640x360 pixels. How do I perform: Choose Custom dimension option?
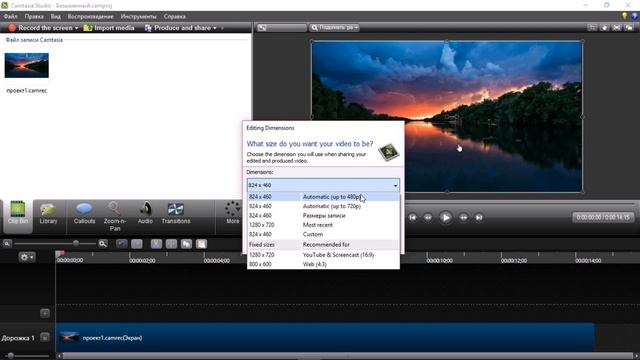point(323,234)
